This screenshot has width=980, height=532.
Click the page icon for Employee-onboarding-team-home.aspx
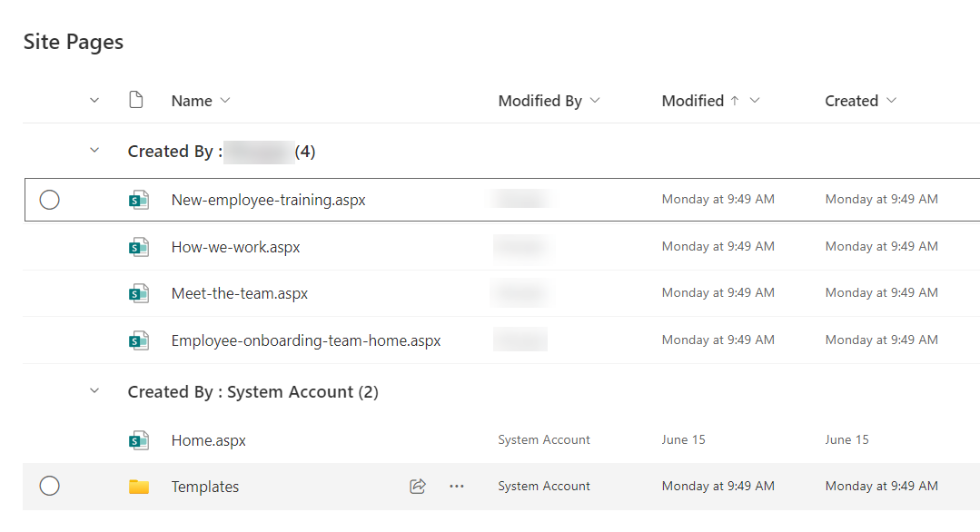pos(138,340)
